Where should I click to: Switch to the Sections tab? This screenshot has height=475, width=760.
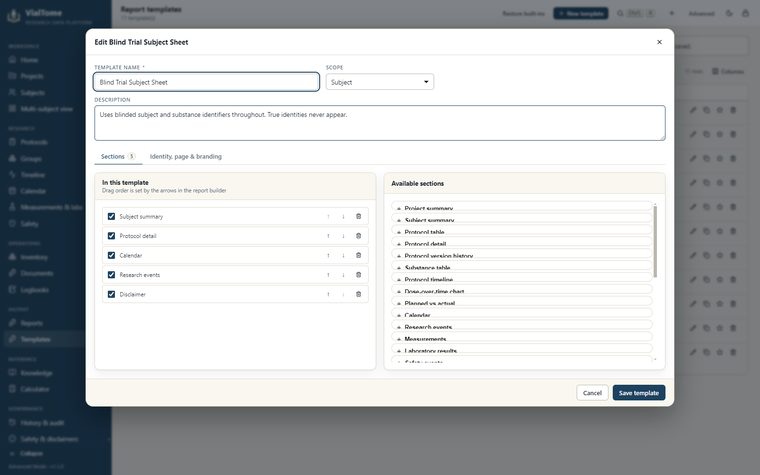pyautogui.click(x=118, y=157)
